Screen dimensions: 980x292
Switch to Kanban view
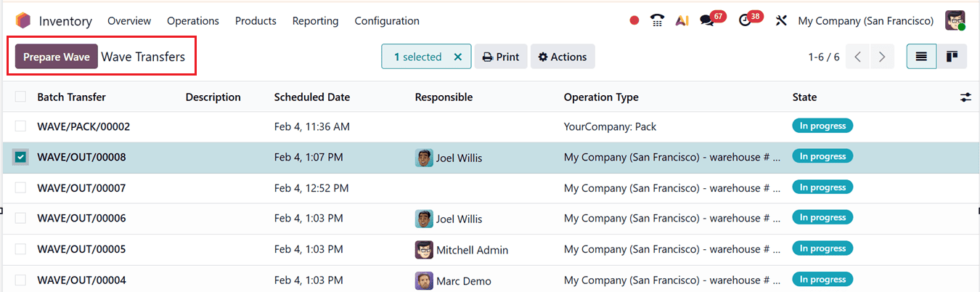pos(951,57)
